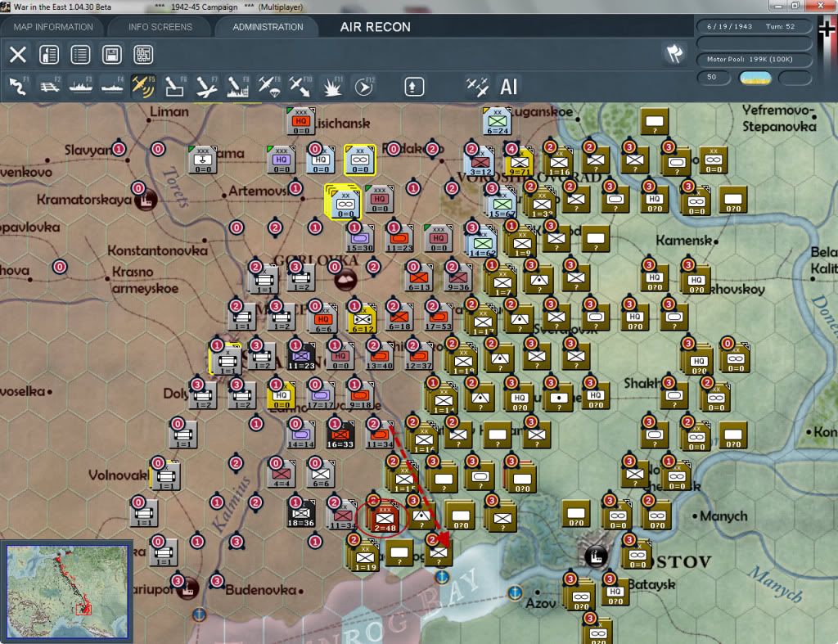838x644 pixels.
Task: Click the crossed flags icon
Action: click(674, 53)
